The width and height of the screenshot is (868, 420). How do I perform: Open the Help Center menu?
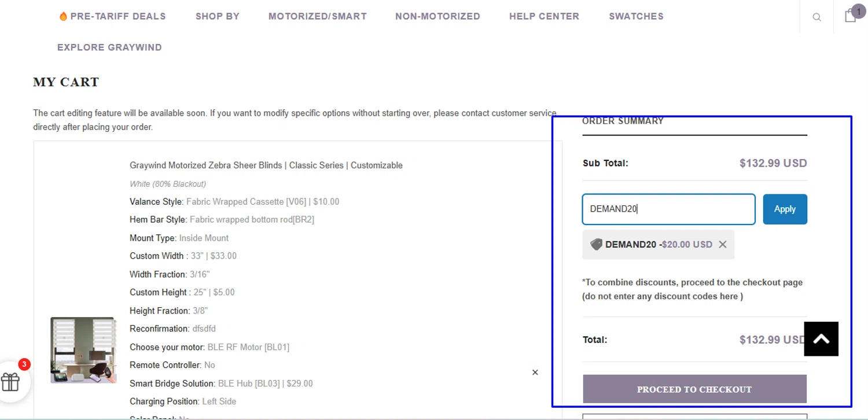point(544,16)
